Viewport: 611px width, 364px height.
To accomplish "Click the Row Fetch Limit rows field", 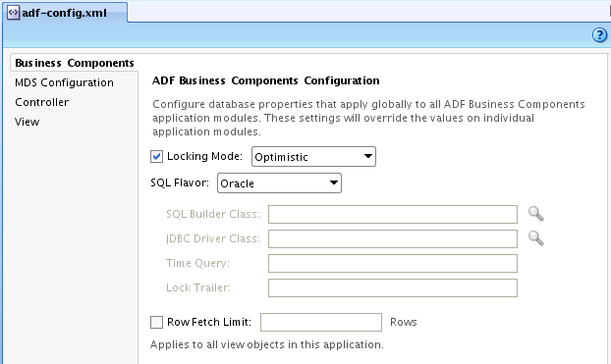I will [x=321, y=322].
